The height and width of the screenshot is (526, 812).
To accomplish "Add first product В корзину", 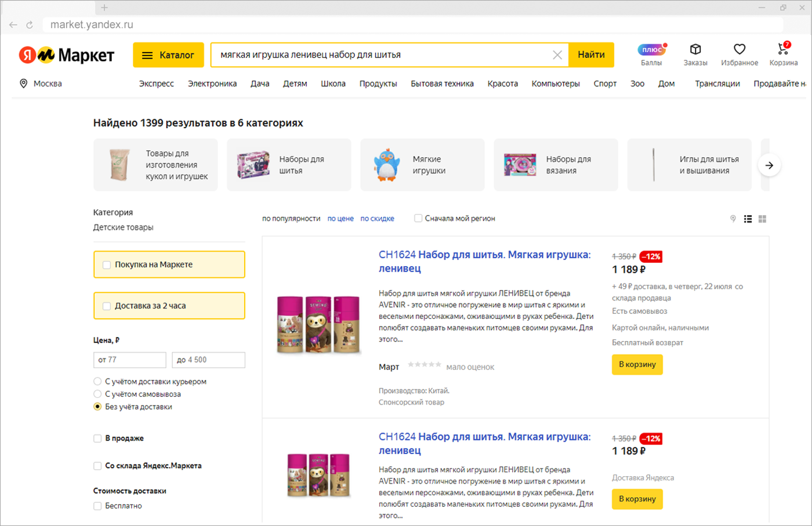I will [637, 365].
